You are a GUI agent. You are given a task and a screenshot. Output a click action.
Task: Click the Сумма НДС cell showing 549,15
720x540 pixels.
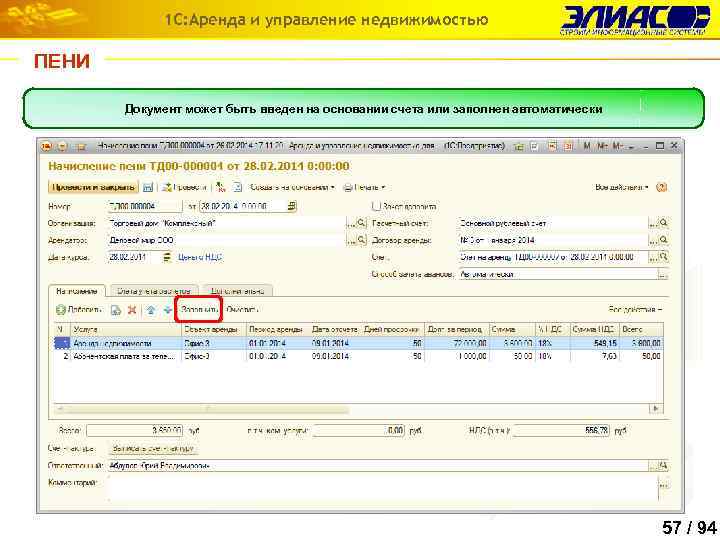[x=594, y=343]
